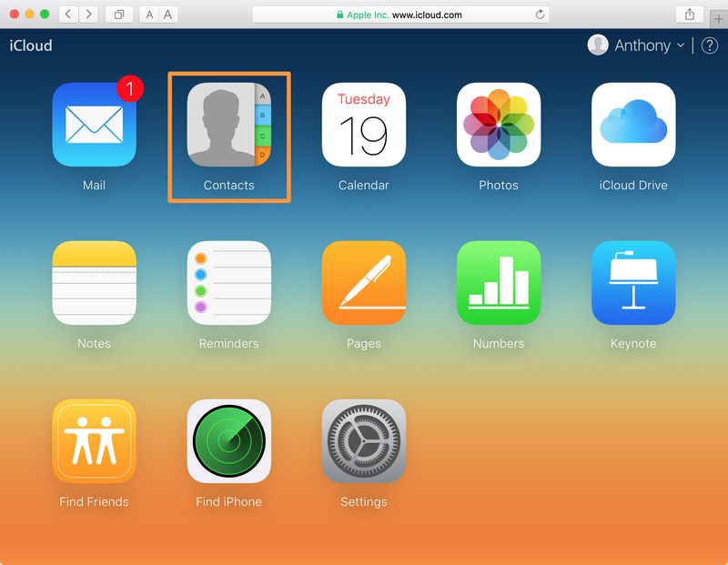728x565 pixels.
Task: Decrease text size with small A button
Action: pyautogui.click(x=149, y=15)
